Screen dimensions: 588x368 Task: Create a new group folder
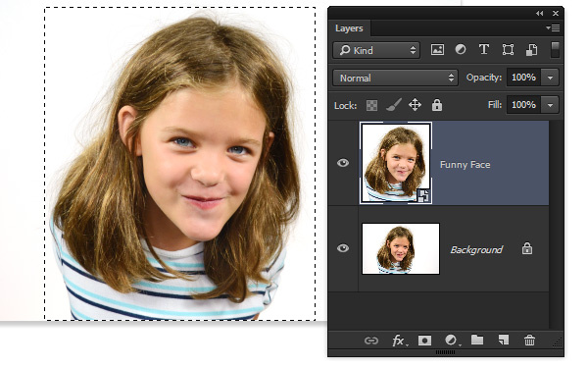pyautogui.click(x=477, y=340)
